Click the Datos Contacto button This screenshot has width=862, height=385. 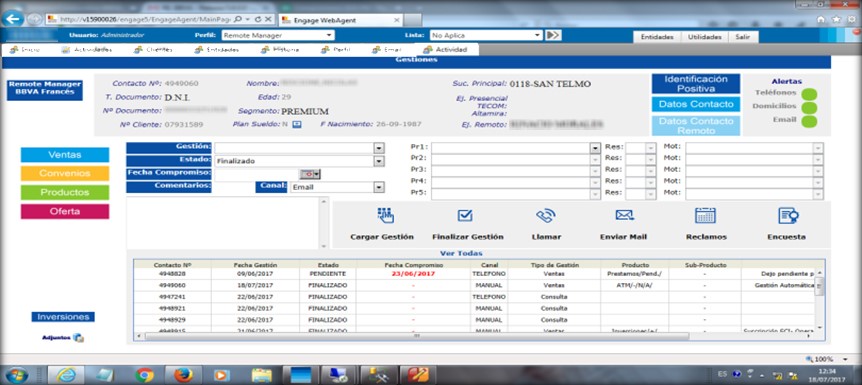(696, 104)
